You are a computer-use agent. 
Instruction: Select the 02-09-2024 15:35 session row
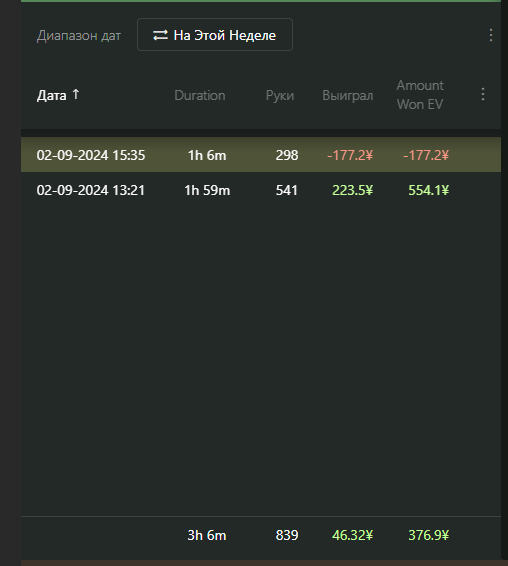click(x=261, y=154)
